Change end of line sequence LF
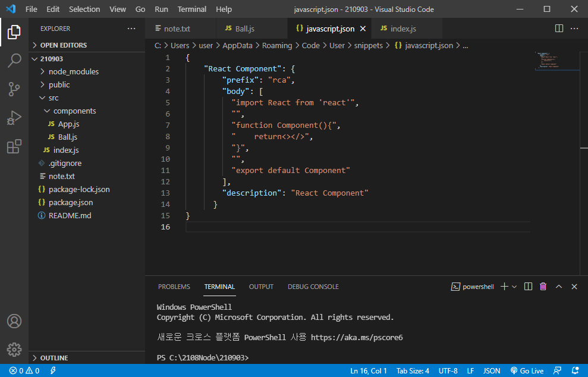Image resolution: width=588 pixels, height=377 pixels. coord(470,370)
